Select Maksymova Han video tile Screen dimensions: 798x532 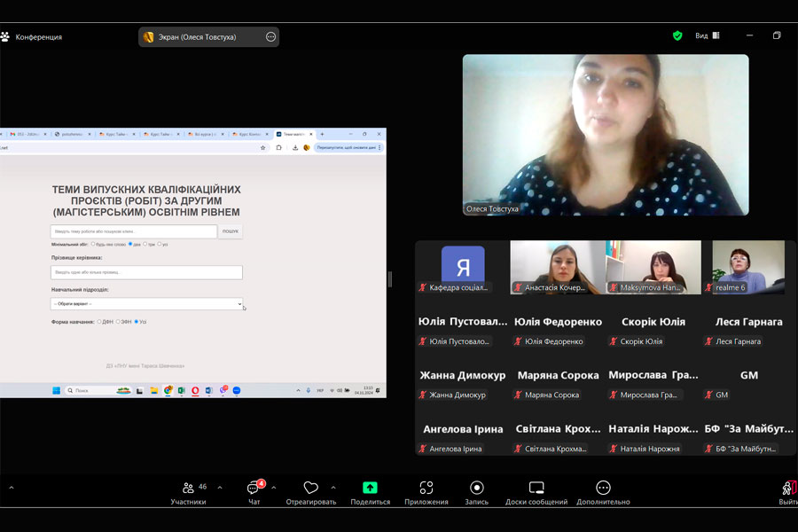[x=653, y=267]
